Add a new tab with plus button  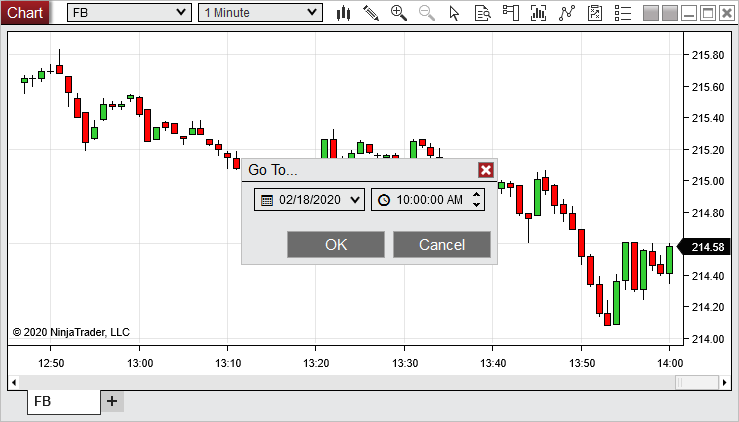point(112,401)
